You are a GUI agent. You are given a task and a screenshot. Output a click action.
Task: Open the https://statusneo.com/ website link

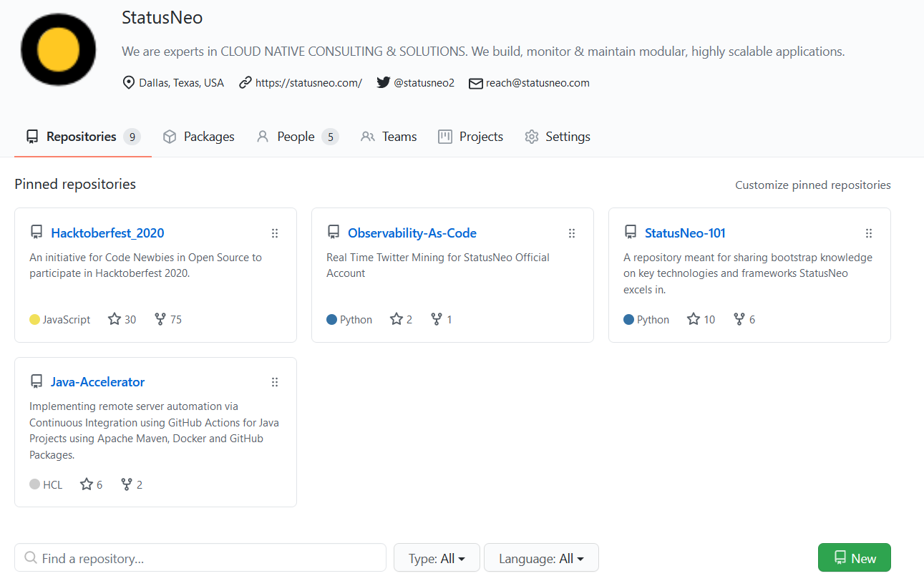coord(308,83)
